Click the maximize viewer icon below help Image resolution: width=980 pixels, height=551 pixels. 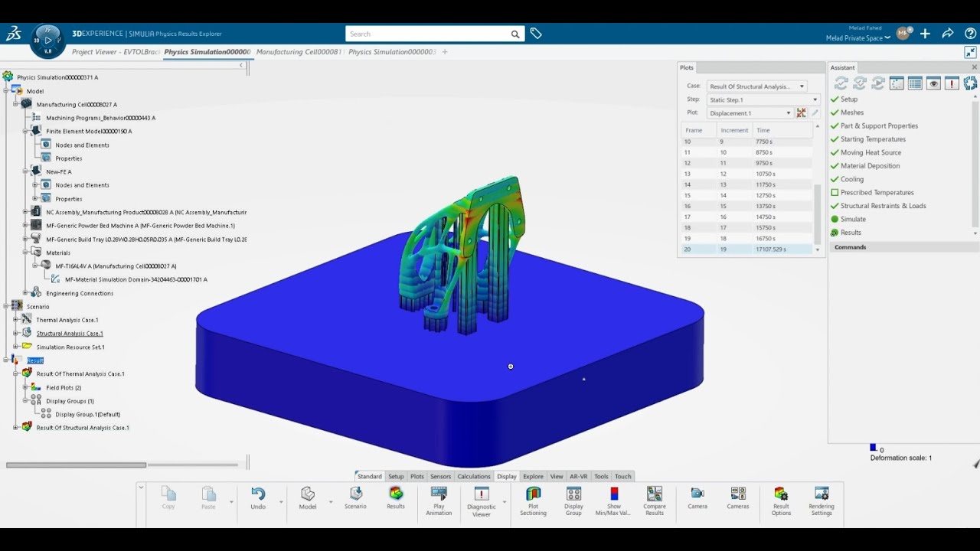pos(970,52)
